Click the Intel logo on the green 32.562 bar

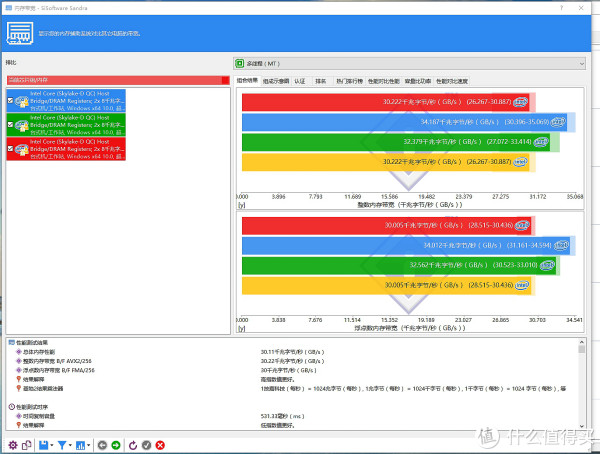tap(548, 265)
